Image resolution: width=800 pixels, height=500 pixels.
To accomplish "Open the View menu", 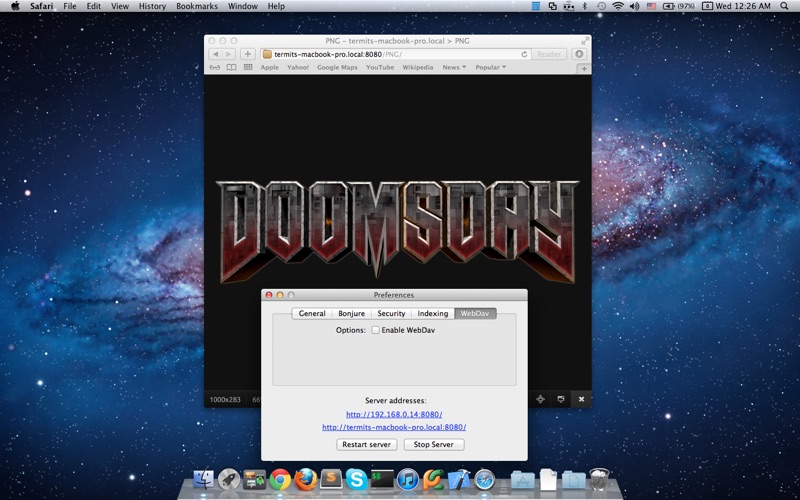I will [x=120, y=6].
